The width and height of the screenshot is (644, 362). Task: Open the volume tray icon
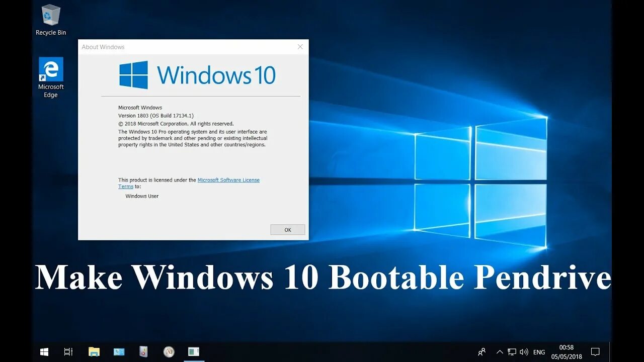click(x=524, y=352)
